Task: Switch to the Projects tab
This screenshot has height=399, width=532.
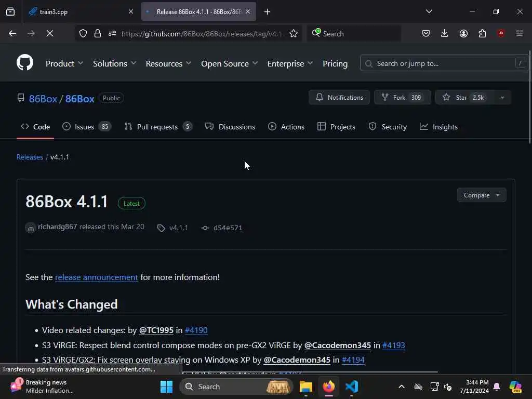Action: click(336, 127)
